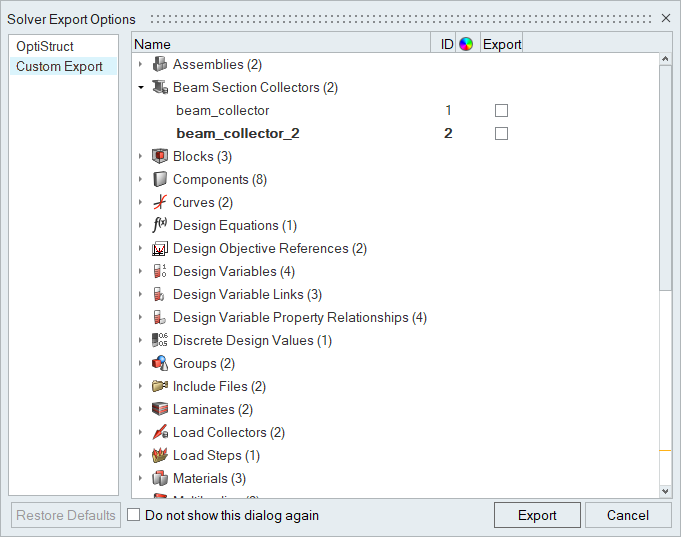Screen dimensions: 681x537
Task: Tick 'Do not show this dialog again'
Action: point(134,516)
